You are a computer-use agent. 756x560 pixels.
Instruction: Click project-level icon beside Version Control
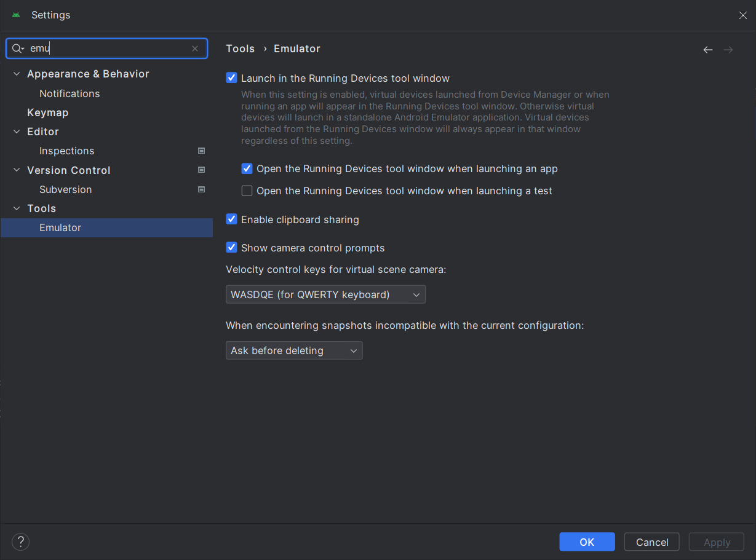[x=201, y=170]
